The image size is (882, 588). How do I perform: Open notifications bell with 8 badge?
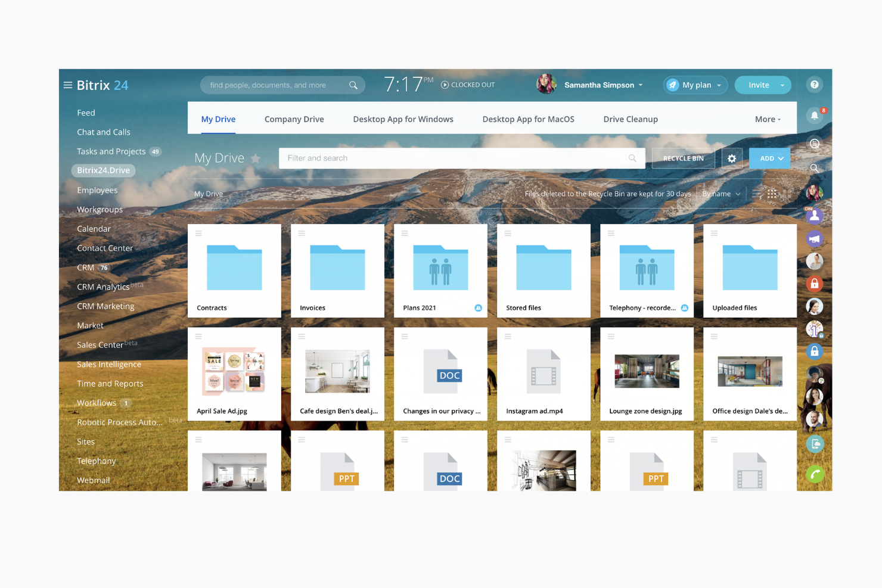815,115
